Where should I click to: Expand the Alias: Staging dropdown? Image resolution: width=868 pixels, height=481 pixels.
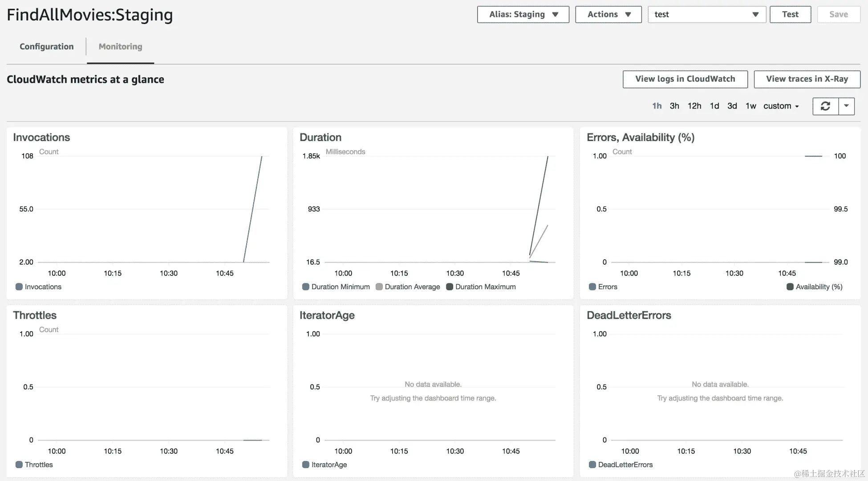click(x=523, y=14)
